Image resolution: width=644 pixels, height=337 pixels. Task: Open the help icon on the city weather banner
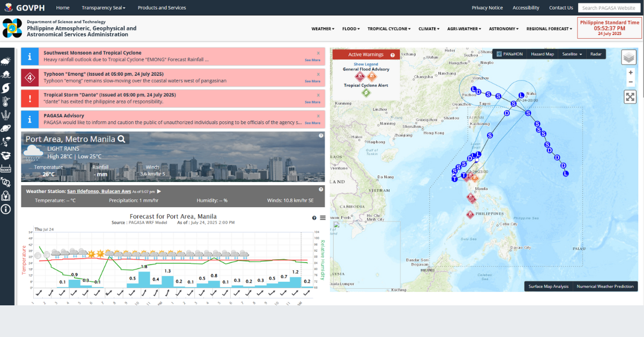(x=321, y=136)
